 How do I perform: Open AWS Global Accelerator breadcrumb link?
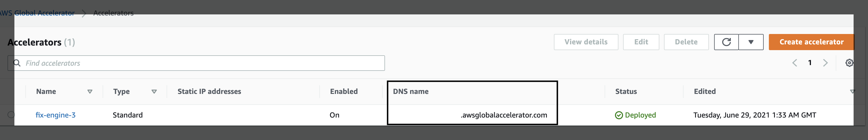click(x=37, y=13)
